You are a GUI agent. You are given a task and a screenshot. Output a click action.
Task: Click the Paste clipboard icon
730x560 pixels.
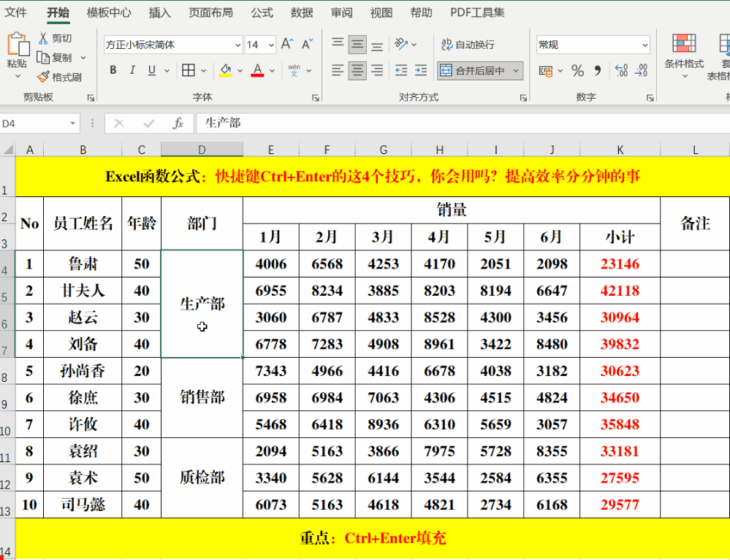18,45
